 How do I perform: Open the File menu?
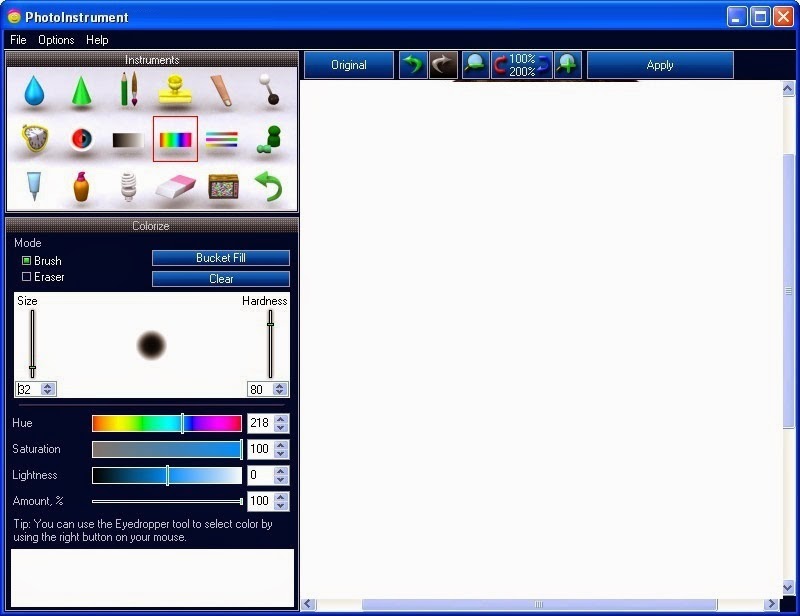click(x=18, y=40)
